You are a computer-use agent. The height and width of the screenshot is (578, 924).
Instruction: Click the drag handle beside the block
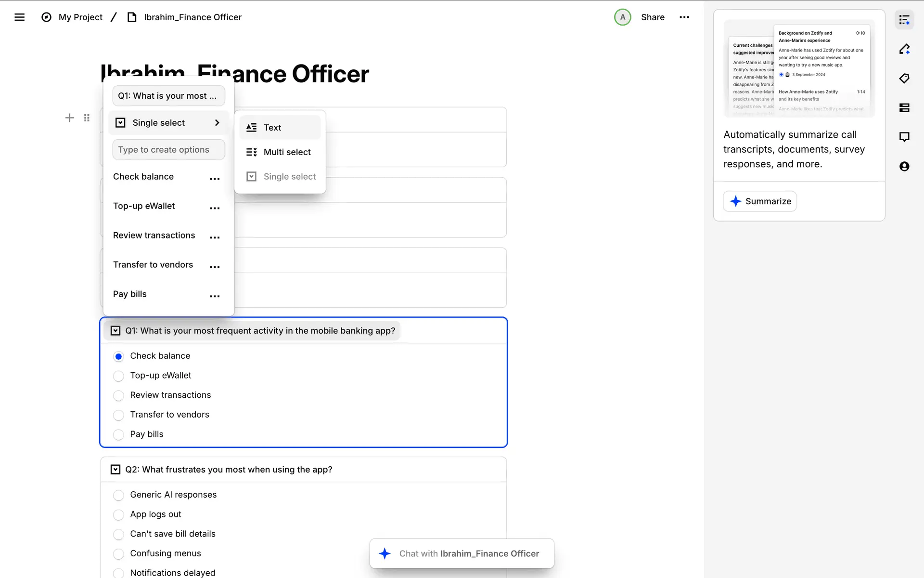[x=87, y=118]
